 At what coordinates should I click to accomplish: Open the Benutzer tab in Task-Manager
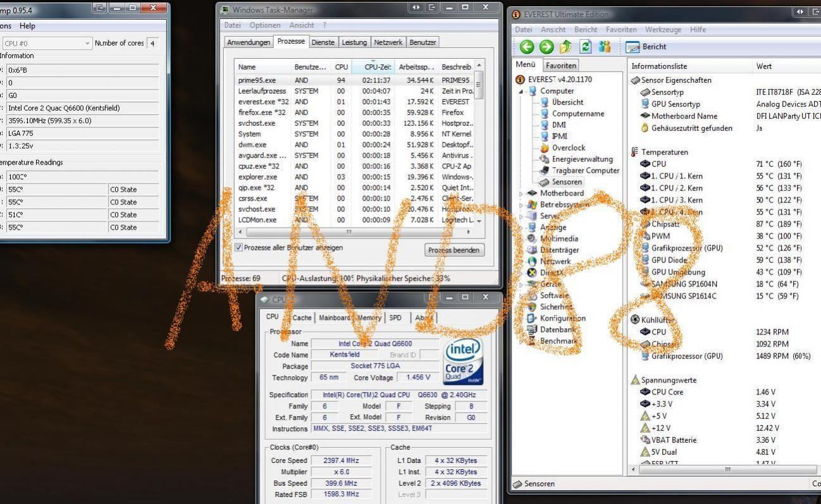point(423,42)
